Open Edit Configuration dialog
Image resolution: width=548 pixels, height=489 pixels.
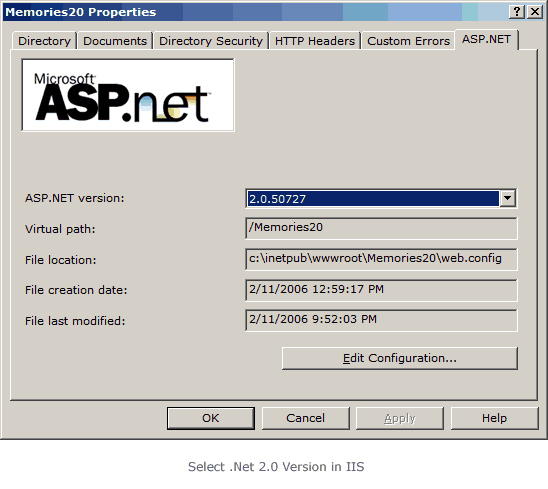(x=400, y=358)
